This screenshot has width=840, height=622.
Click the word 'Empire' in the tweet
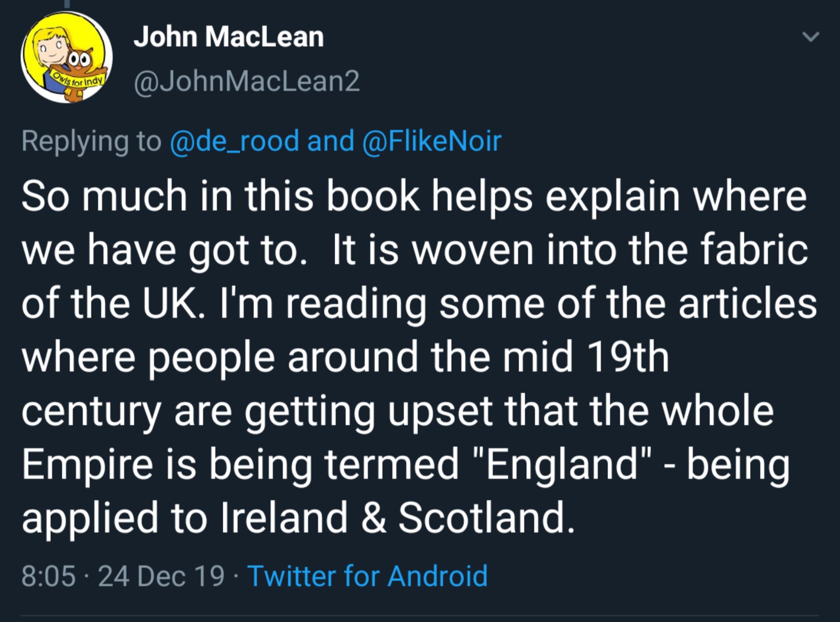point(87,464)
